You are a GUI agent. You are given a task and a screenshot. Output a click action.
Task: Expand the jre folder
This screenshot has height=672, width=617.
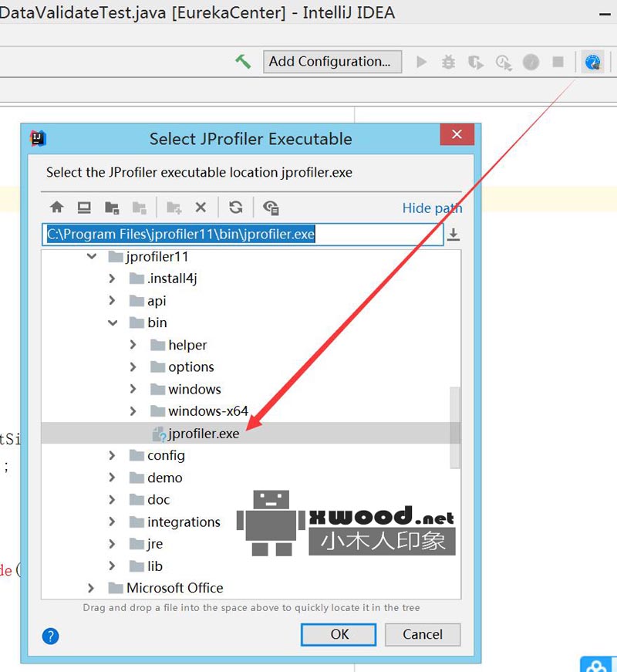[113, 543]
